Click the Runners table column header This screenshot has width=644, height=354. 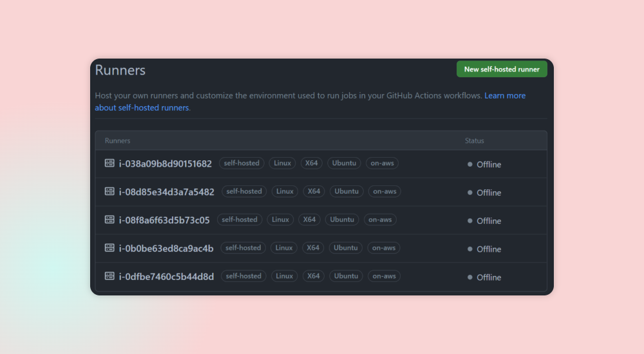click(117, 140)
